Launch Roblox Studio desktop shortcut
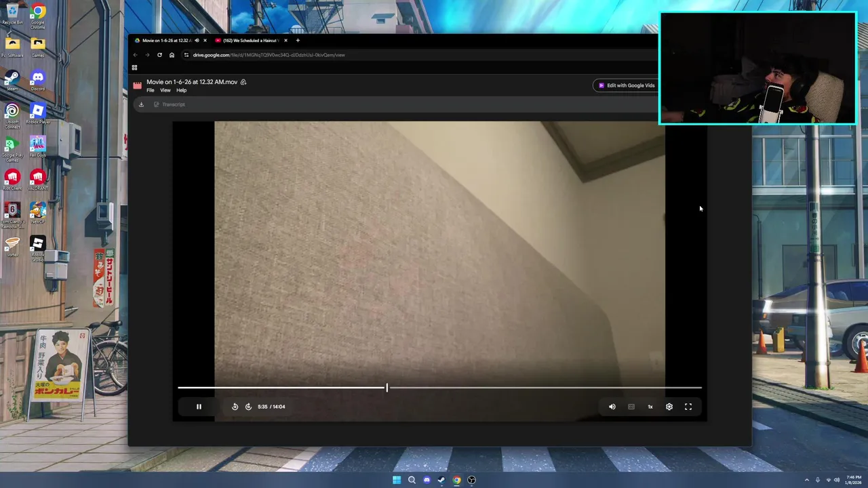Screen dimensions: 868x488 pos(38,249)
